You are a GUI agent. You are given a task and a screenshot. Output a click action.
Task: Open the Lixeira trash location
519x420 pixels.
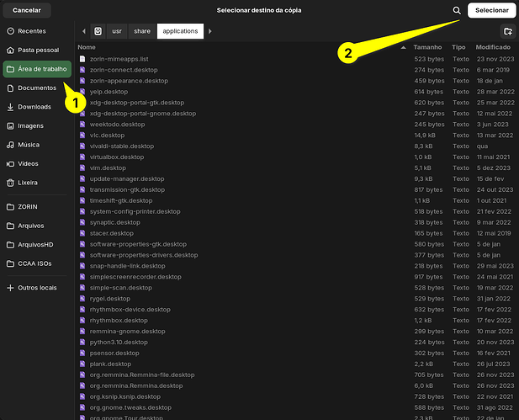pyautogui.click(x=29, y=182)
